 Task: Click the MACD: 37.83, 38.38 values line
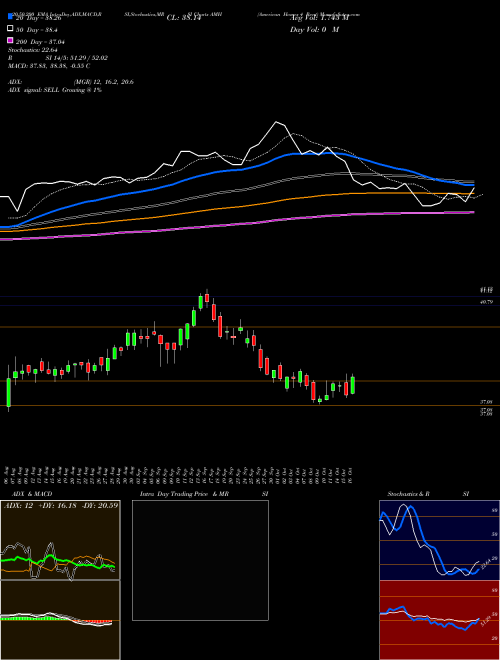tap(49, 66)
